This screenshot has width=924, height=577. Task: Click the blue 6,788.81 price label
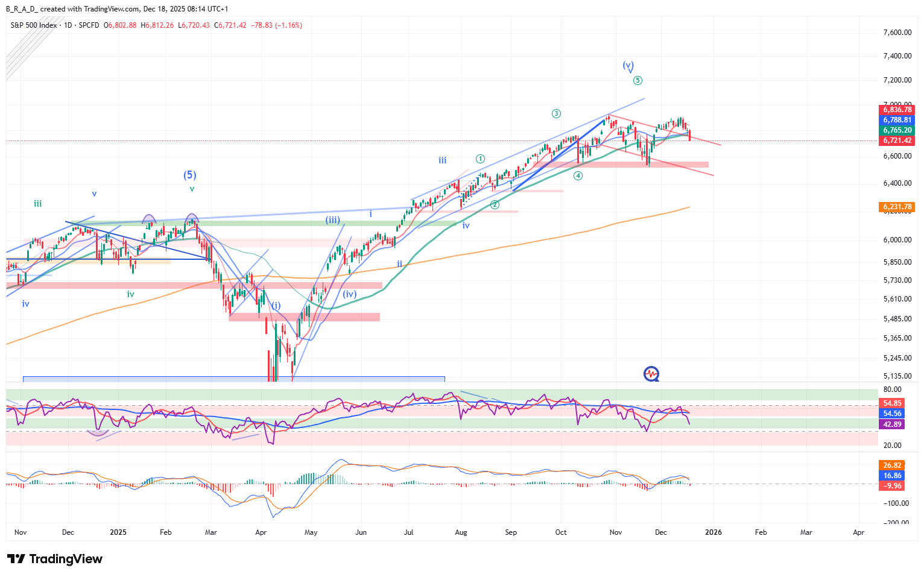[897, 120]
